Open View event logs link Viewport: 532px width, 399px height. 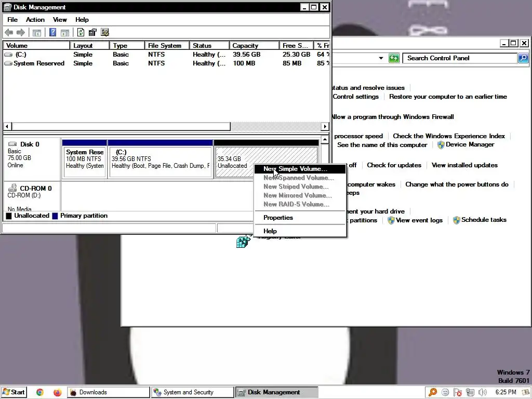pos(419,220)
